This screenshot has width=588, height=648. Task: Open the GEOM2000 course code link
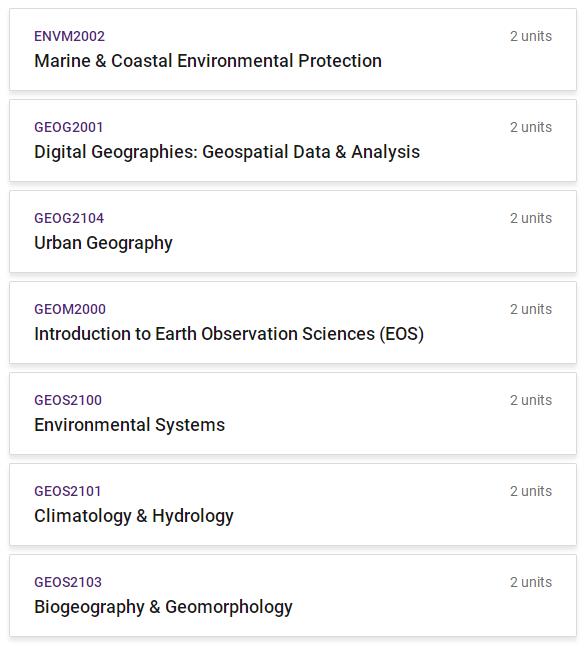coord(70,309)
